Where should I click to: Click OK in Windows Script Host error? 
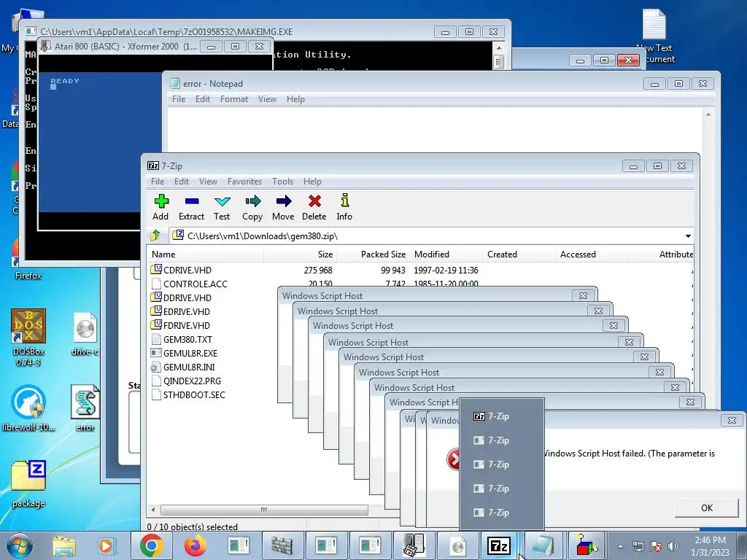(706, 507)
